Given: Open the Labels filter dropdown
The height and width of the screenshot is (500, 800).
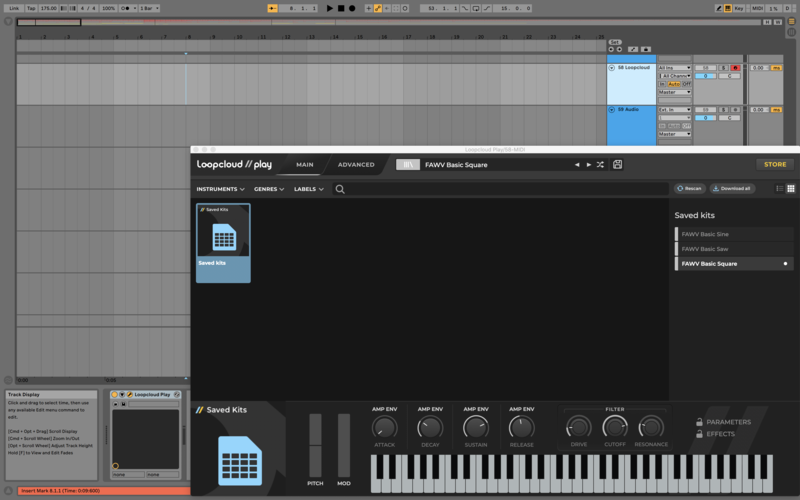Looking at the screenshot, I should pyautogui.click(x=308, y=189).
